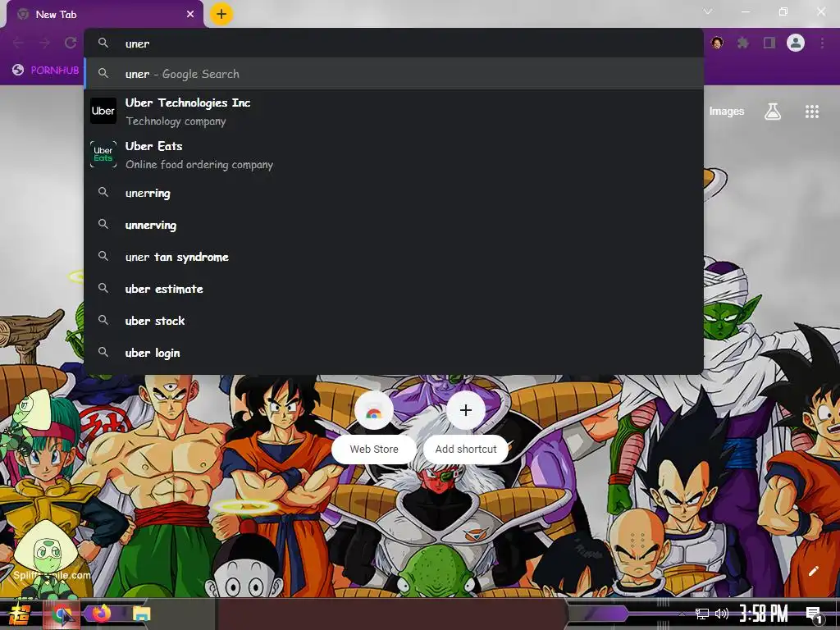This screenshot has width=840, height=630.
Task: Click the Add shortcut button
Action: pos(466,427)
